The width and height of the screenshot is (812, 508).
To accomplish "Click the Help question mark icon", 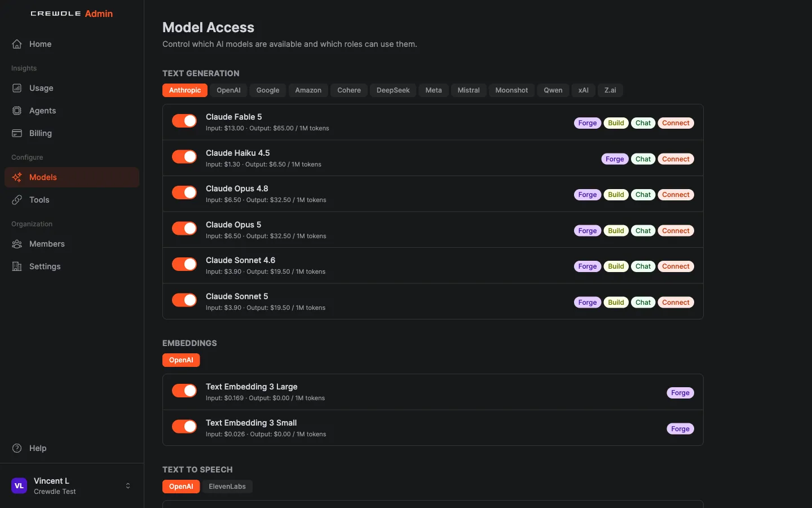I will tap(17, 448).
